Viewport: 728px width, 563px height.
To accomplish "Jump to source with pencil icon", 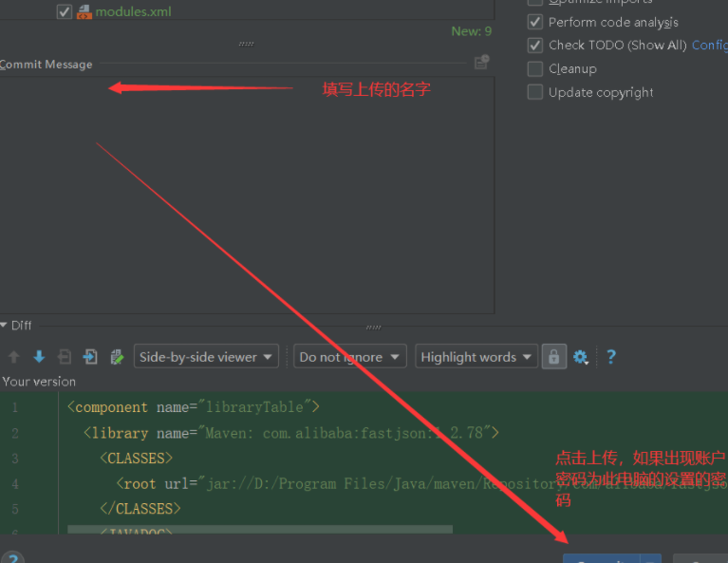I will (117, 357).
